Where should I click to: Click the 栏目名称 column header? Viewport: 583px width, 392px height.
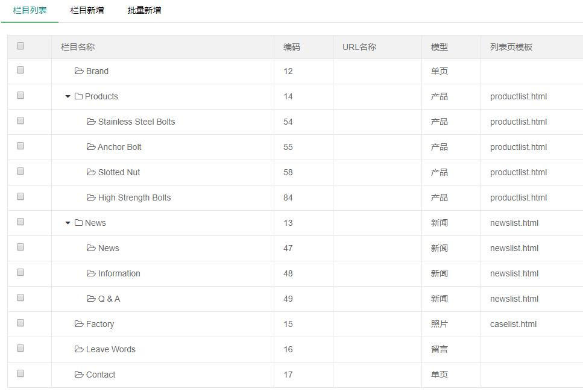78,47
